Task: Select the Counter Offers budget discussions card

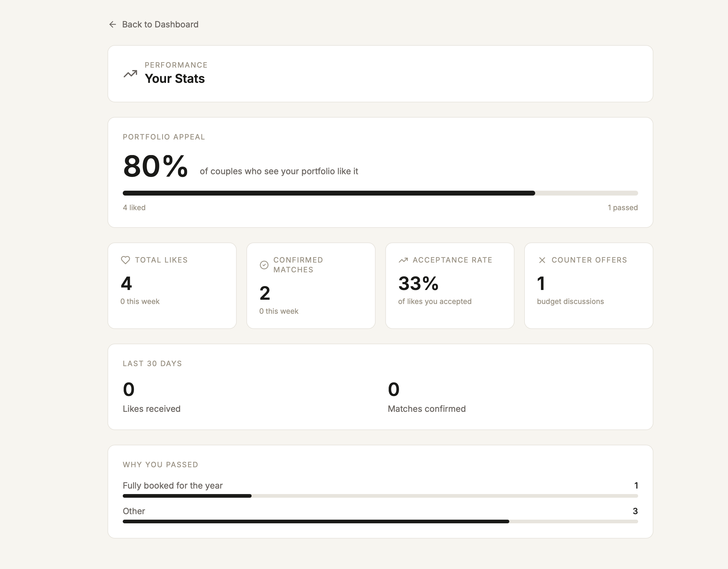Action: click(x=588, y=286)
